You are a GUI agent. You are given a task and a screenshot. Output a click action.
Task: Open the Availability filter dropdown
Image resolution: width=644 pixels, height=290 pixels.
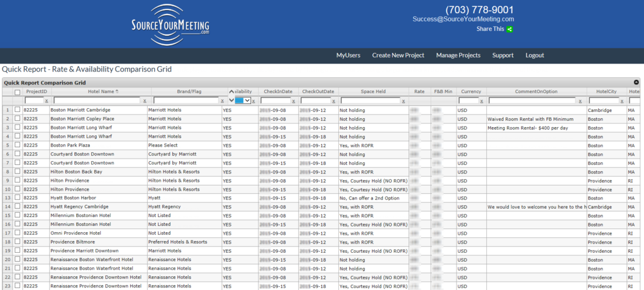pyautogui.click(x=243, y=100)
